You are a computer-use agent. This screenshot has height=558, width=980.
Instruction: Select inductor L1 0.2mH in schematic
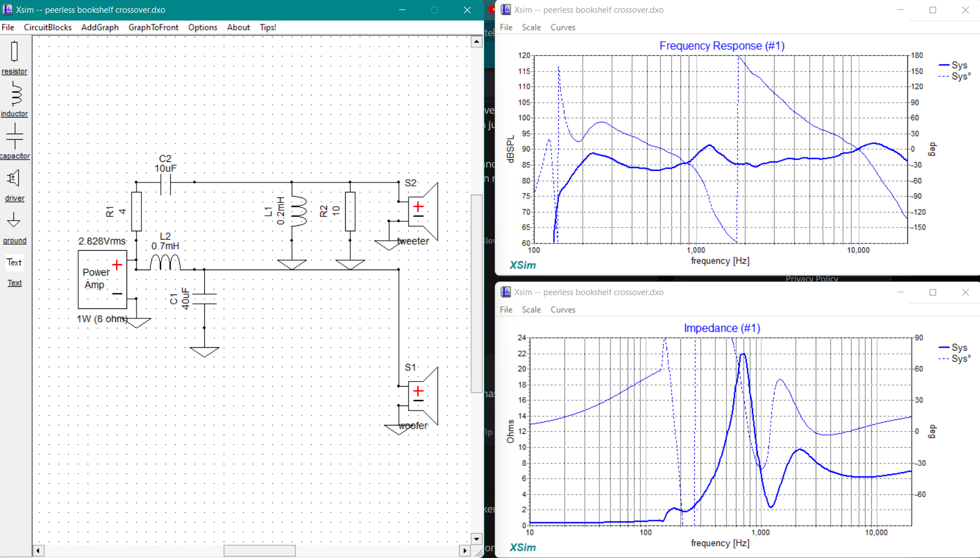pyautogui.click(x=299, y=211)
